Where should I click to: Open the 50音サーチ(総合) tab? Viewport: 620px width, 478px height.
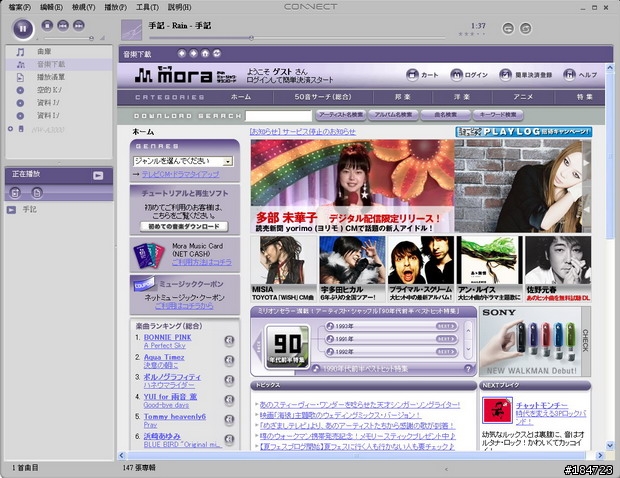click(323, 97)
